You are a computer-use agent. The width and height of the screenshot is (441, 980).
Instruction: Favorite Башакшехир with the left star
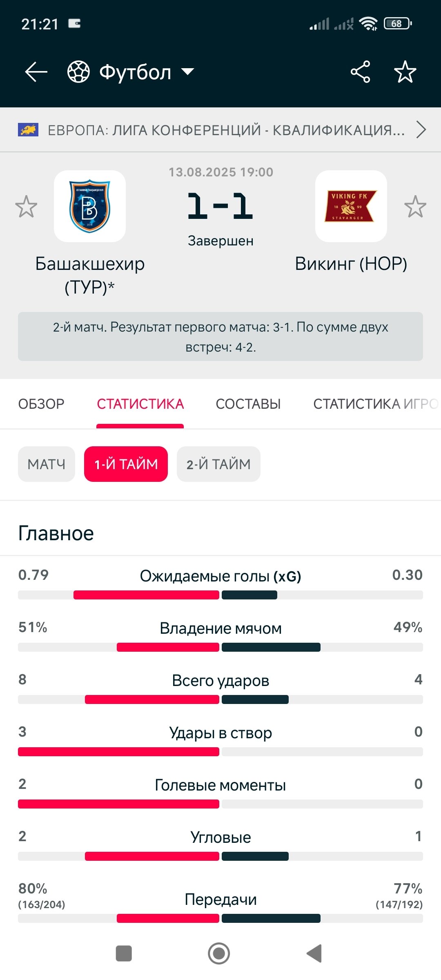pyautogui.click(x=26, y=206)
